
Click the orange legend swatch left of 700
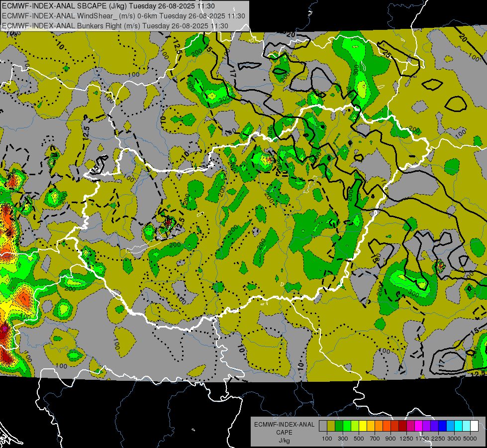tap(379, 426)
